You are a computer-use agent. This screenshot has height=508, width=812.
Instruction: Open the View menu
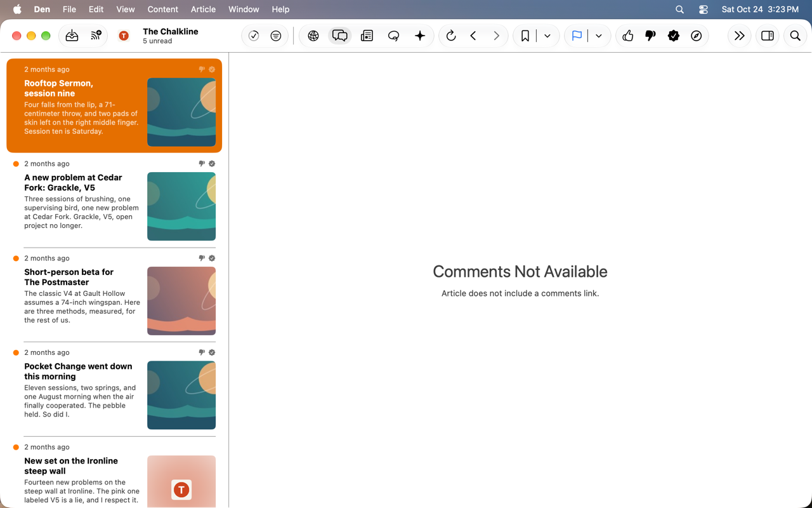click(125, 10)
